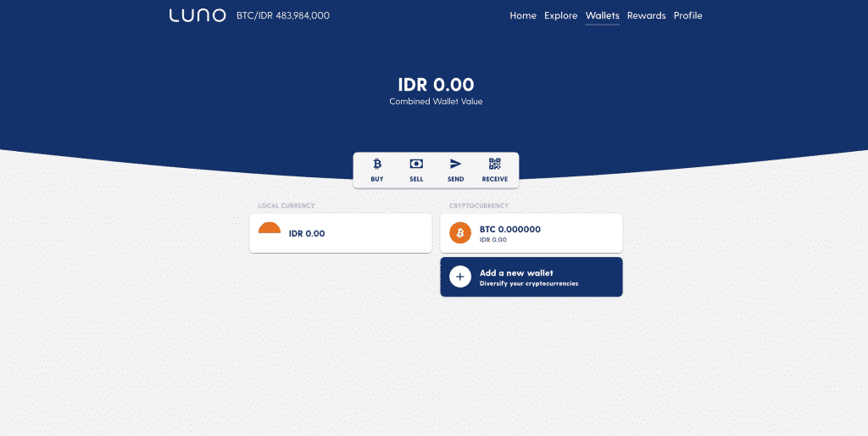The image size is (868, 436).
Task: Go to the Home menu item
Action: (x=523, y=15)
